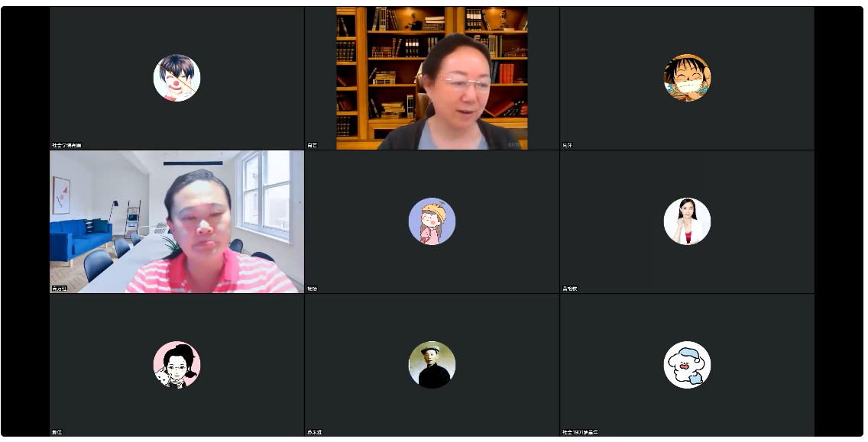
Task: Click the name label under the yellow-hat girl tile
Action: tap(313, 289)
